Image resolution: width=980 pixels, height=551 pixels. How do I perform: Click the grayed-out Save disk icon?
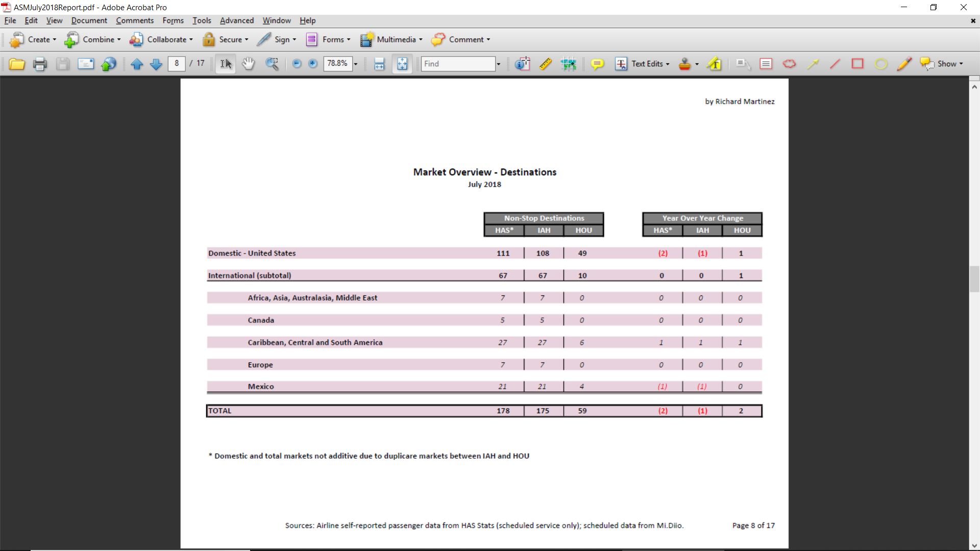[x=63, y=64]
